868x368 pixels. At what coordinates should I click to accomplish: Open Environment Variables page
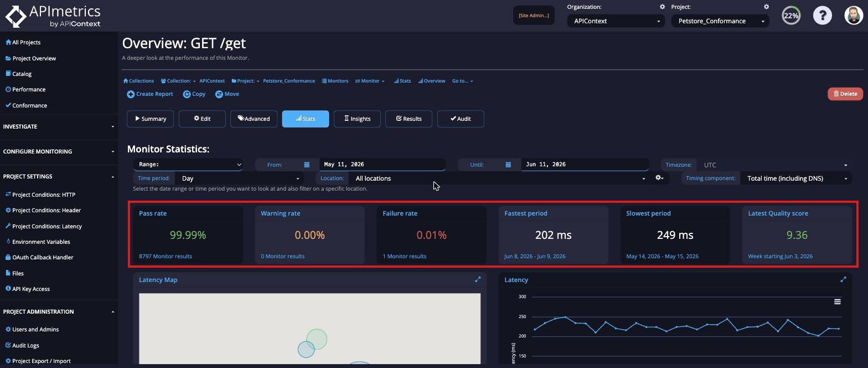coord(37,242)
